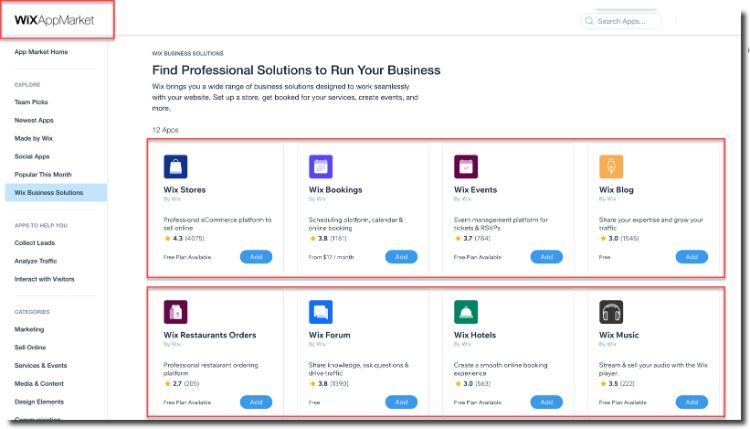
Task: Click the Wix Restaurants Orders icon
Action: 176,312
